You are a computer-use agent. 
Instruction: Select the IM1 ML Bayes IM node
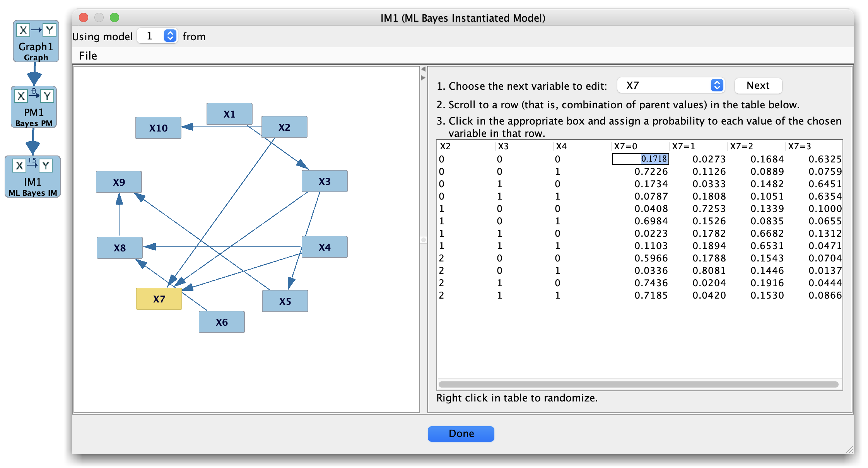pyautogui.click(x=33, y=177)
